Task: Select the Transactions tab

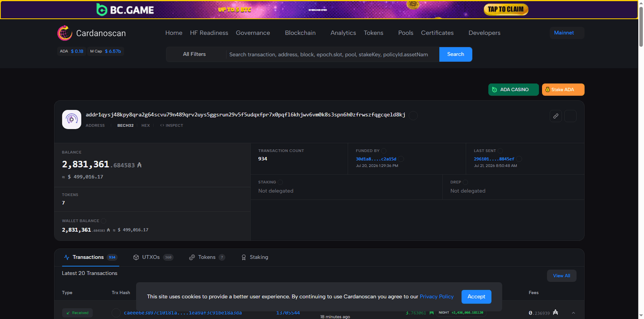Action: 90,257
